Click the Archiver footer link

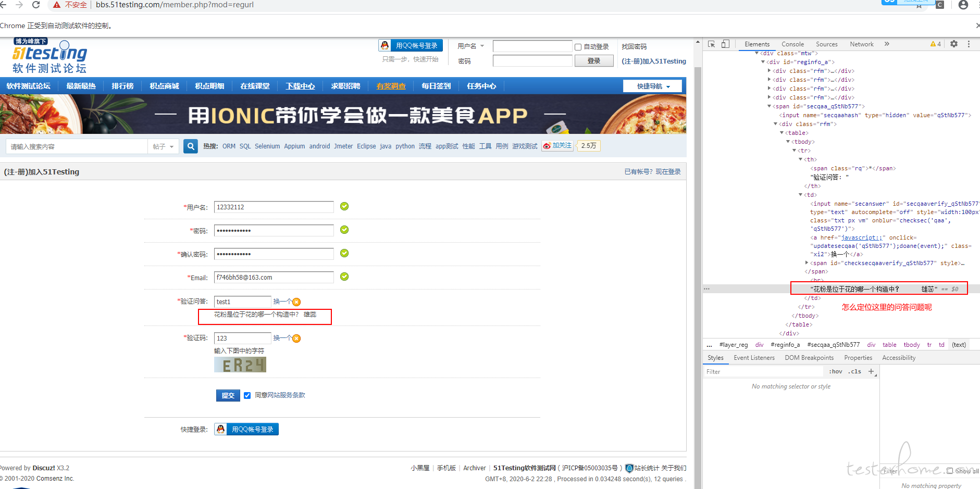(475, 468)
